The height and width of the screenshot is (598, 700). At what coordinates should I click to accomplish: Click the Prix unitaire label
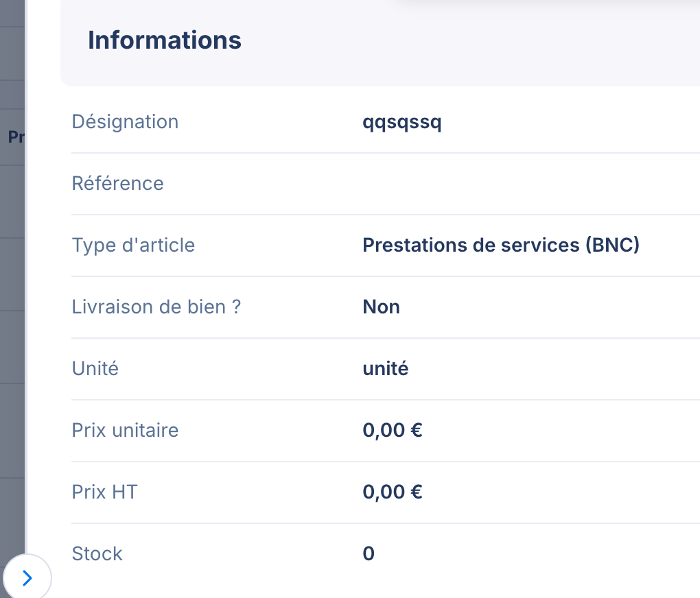pos(125,430)
